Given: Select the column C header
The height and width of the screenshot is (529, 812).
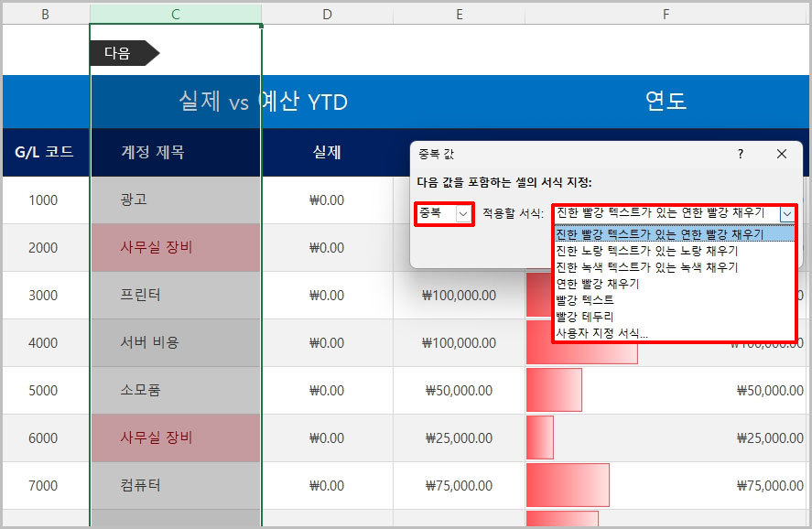Looking at the screenshot, I should (x=175, y=14).
